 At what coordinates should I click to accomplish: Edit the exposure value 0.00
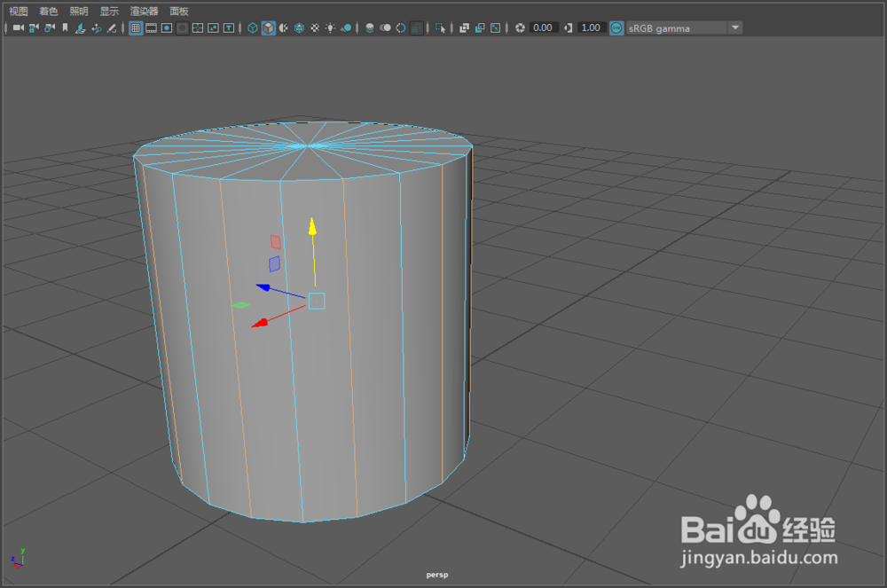[543, 27]
